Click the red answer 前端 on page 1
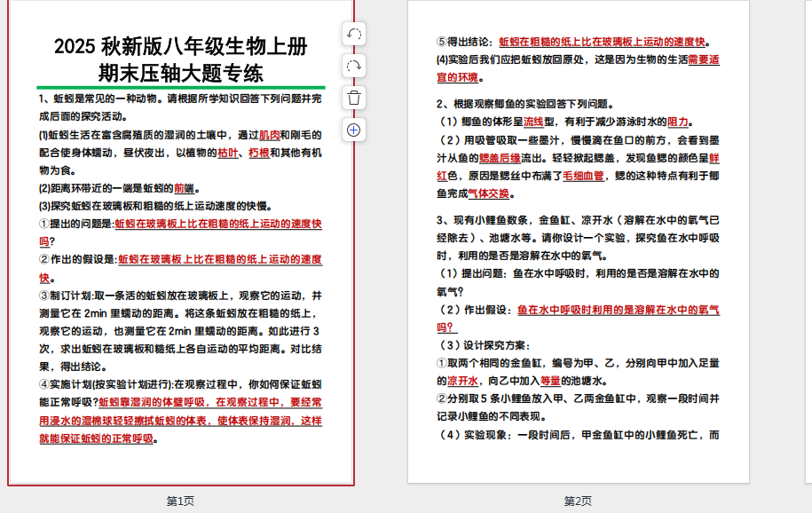This screenshot has height=513, width=812. pyautogui.click(x=184, y=188)
